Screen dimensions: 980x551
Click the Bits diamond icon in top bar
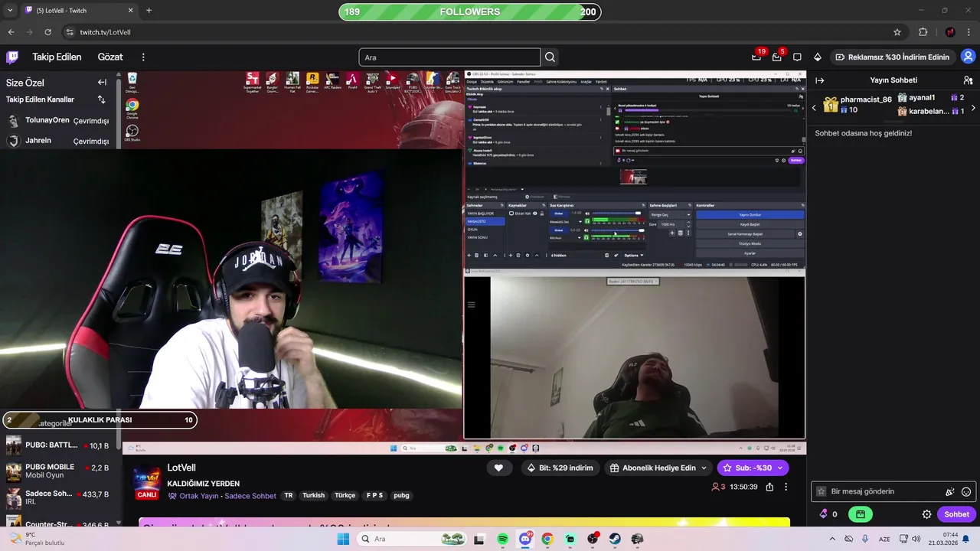[x=818, y=57]
